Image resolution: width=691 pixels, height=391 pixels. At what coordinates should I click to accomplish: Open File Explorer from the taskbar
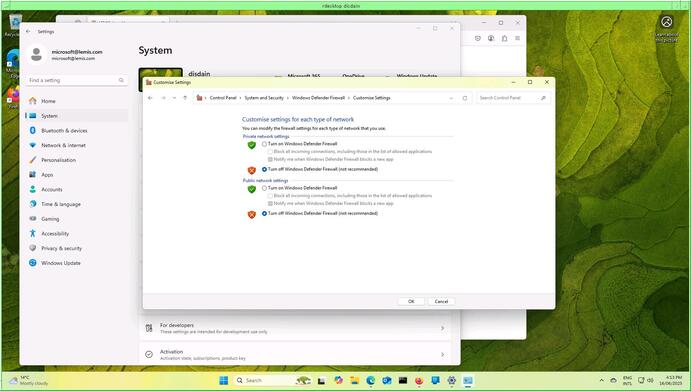(x=354, y=380)
